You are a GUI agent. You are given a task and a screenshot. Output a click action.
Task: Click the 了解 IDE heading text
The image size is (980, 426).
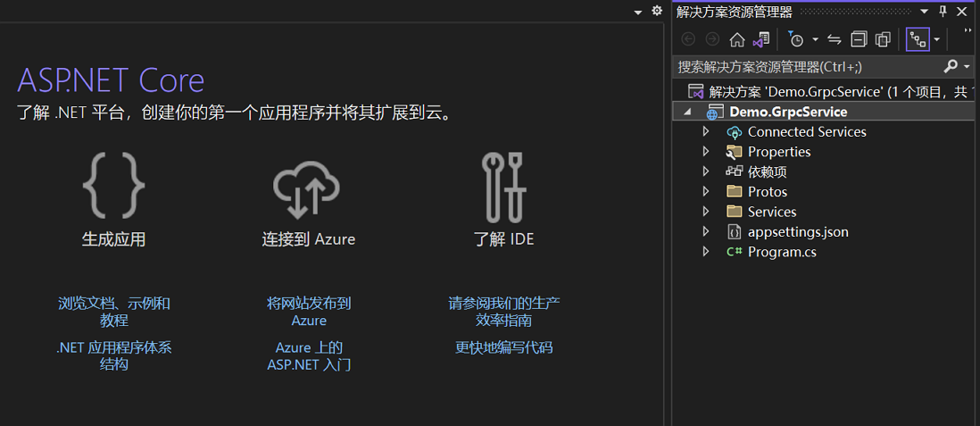point(503,239)
